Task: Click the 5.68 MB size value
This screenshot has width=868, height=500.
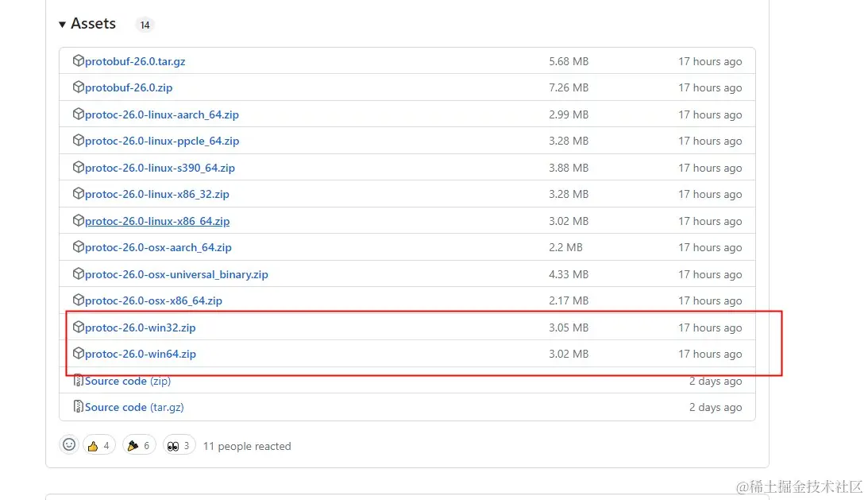Action: (569, 61)
